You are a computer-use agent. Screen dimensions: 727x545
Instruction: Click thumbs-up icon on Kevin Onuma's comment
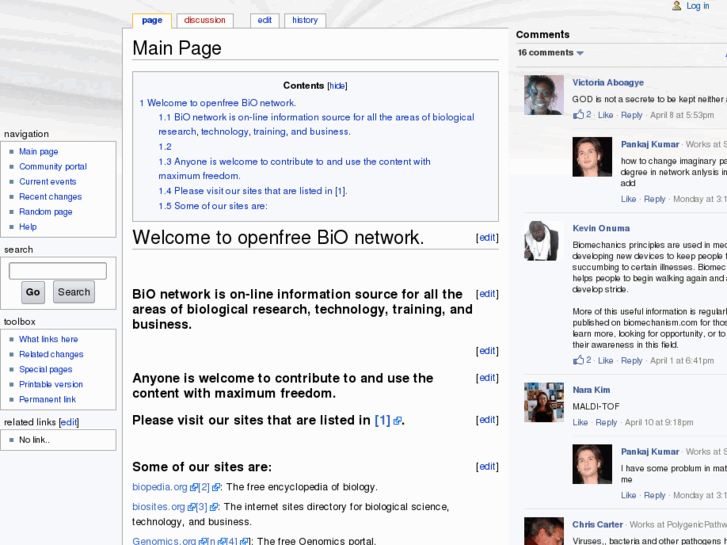[x=578, y=360]
